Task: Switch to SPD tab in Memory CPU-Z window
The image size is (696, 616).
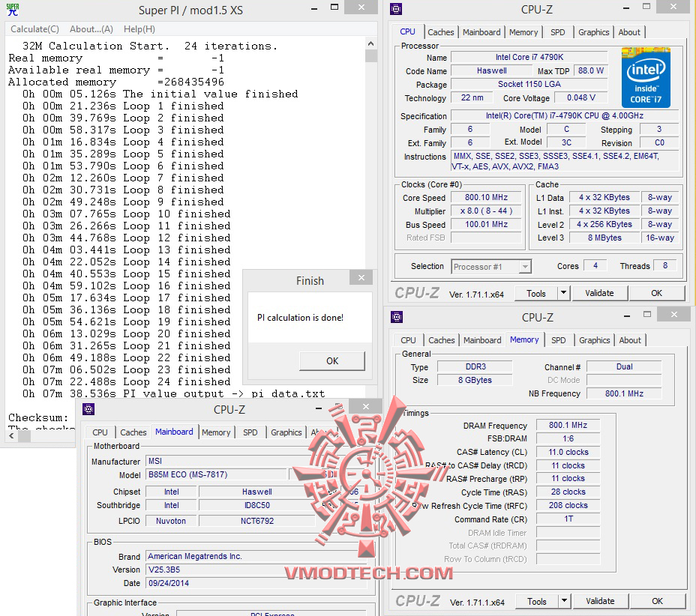Action: coord(559,340)
